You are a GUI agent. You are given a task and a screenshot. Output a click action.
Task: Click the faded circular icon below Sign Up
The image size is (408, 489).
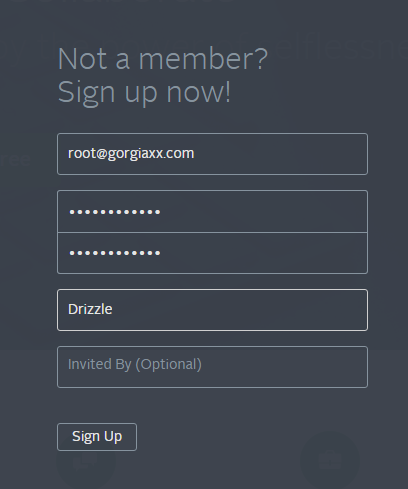point(86,467)
